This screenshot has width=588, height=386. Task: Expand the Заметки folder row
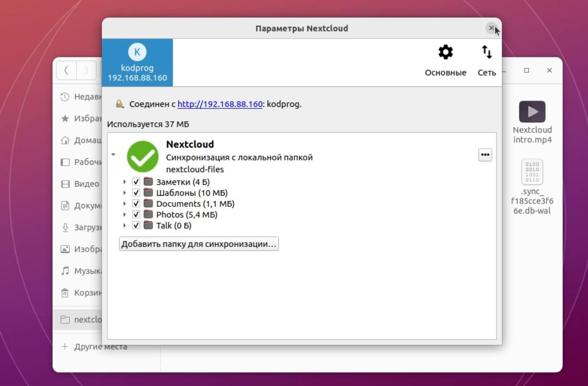tap(125, 182)
